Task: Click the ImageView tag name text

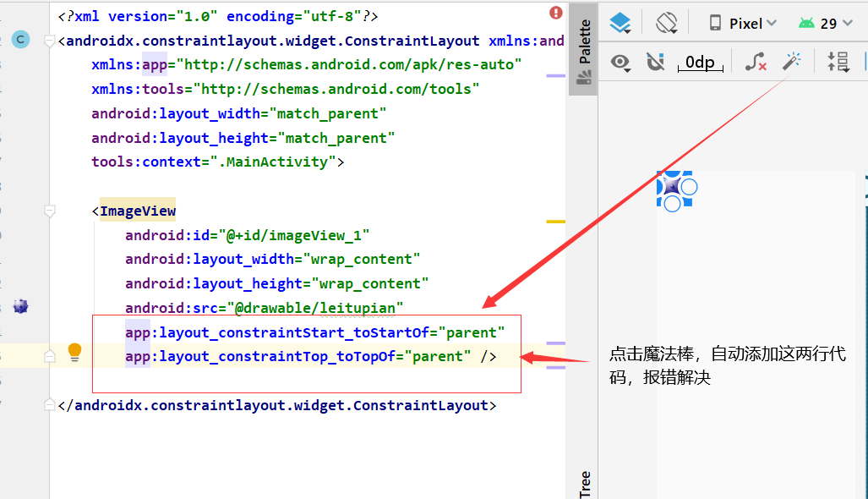Action: [x=138, y=211]
